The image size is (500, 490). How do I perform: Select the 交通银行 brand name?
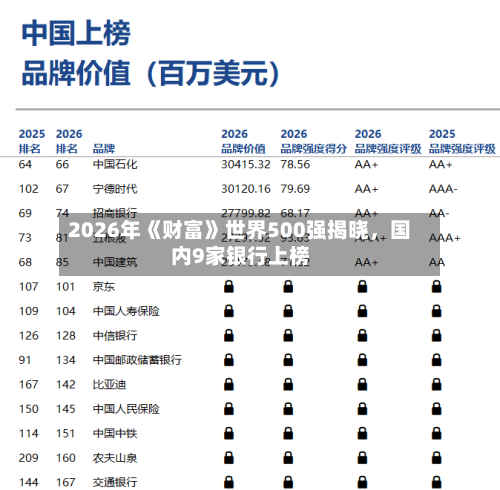pos(115,482)
